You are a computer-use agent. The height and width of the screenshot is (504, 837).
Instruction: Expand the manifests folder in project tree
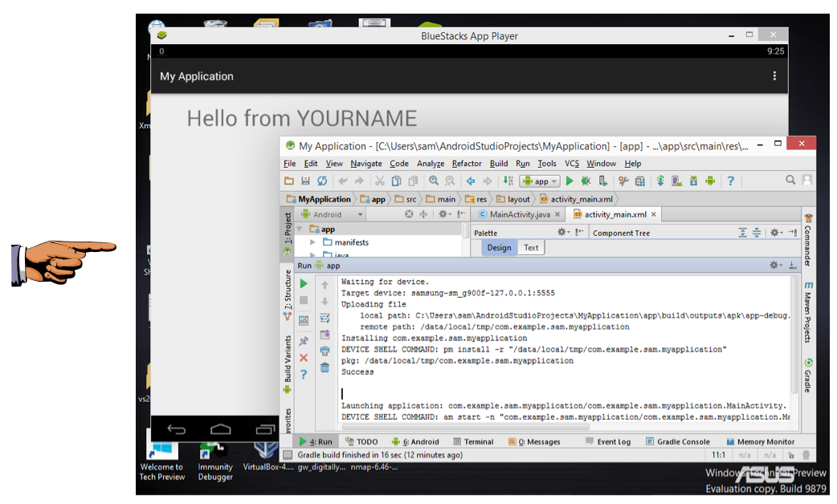pyautogui.click(x=313, y=242)
